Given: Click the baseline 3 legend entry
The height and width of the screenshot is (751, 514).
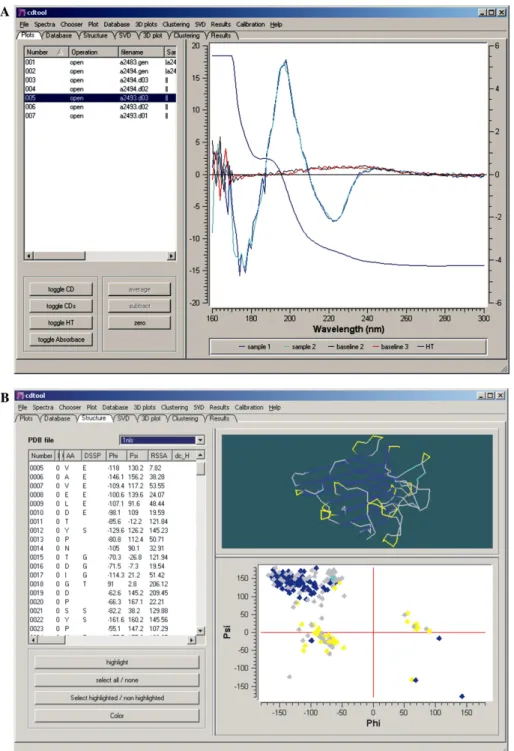Looking at the screenshot, I should [390, 347].
